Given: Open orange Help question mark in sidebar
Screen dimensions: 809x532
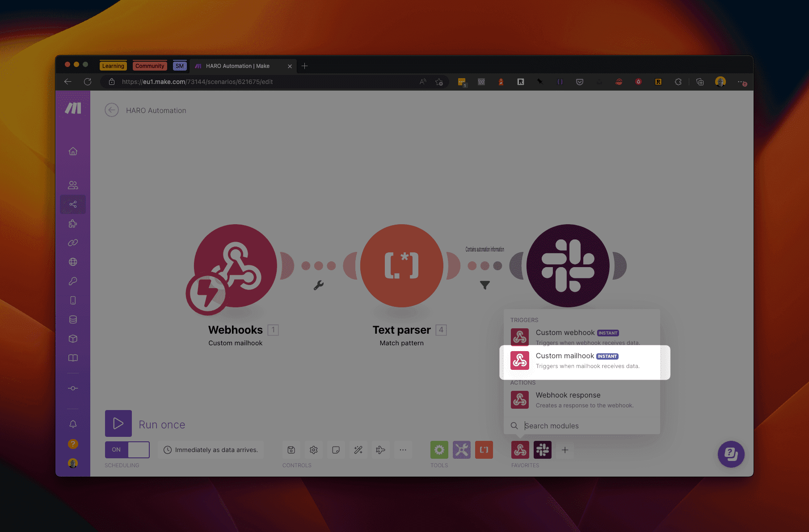Looking at the screenshot, I should coord(73,444).
